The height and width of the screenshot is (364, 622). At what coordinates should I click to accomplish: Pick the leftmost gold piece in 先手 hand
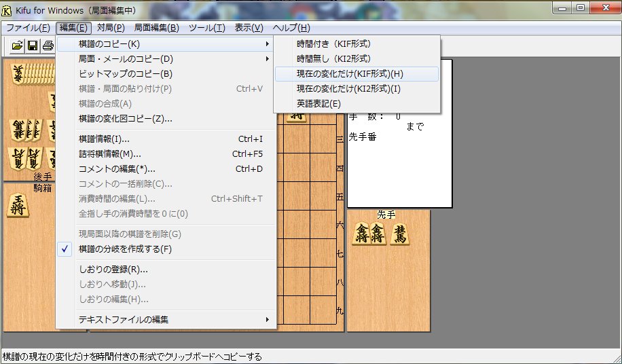point(361,234)
